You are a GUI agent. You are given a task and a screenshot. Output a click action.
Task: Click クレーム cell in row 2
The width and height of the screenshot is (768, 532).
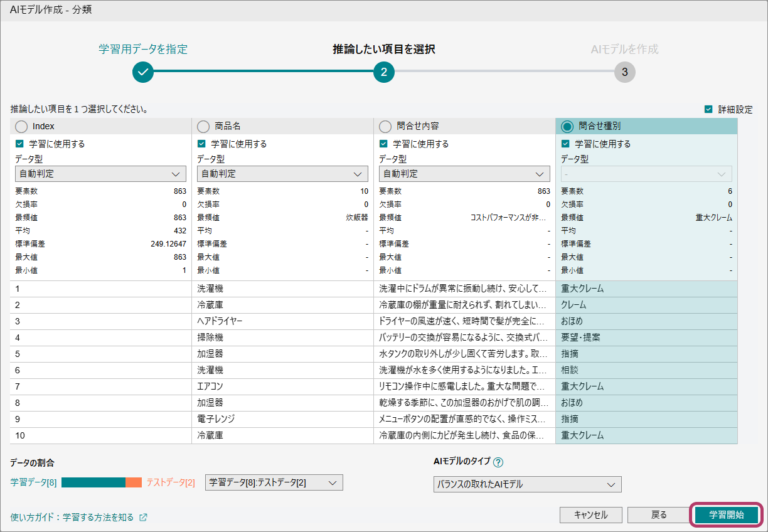[646, 305]
